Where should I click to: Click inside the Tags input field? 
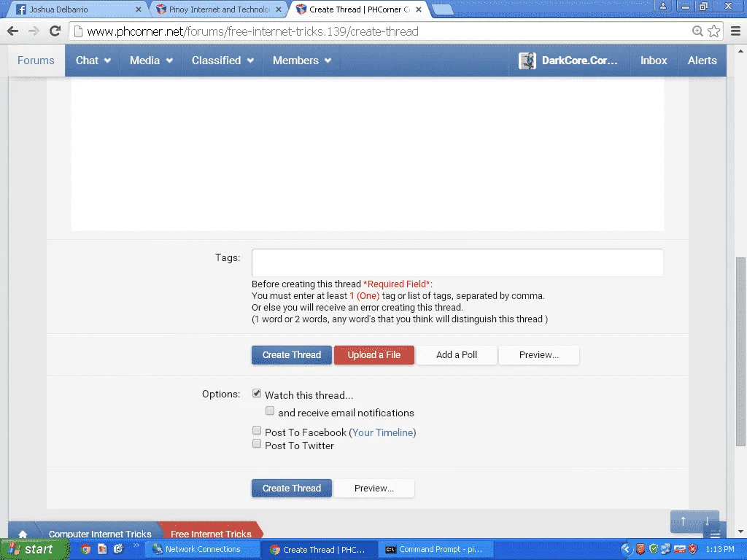[457, 262]
